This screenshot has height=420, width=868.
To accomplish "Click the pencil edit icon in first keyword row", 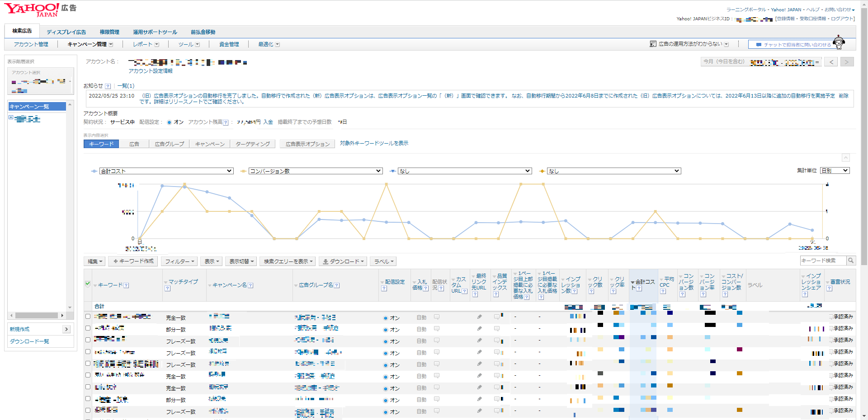I will 479,317.
